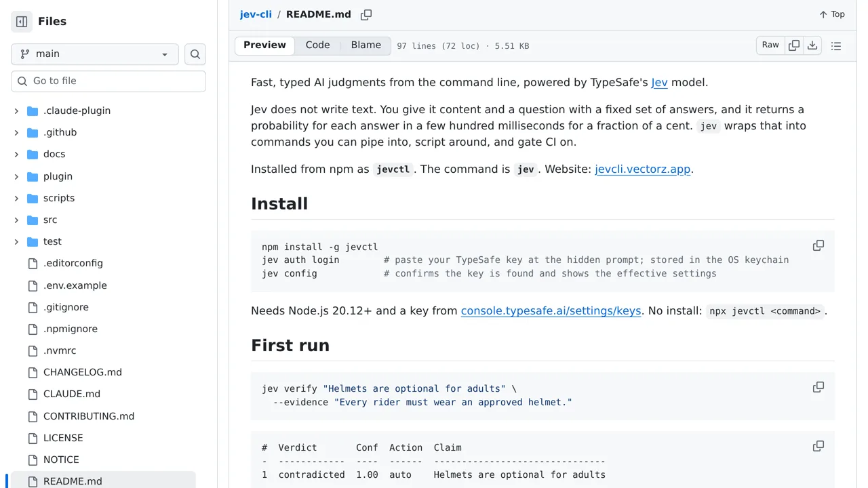Screen dimensions: 868x488
Task: Copy raw file contents icon
Action: pos(794,45)
